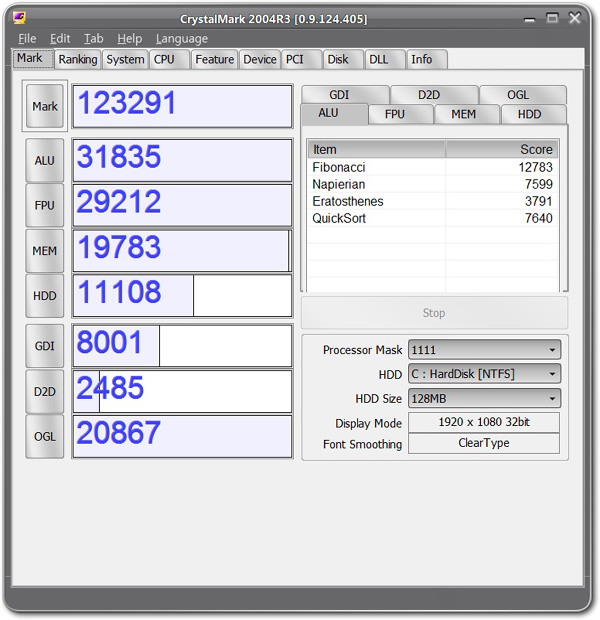Open the Tab menu
This screenshot has width=600, height=620.
click(93, 39)
